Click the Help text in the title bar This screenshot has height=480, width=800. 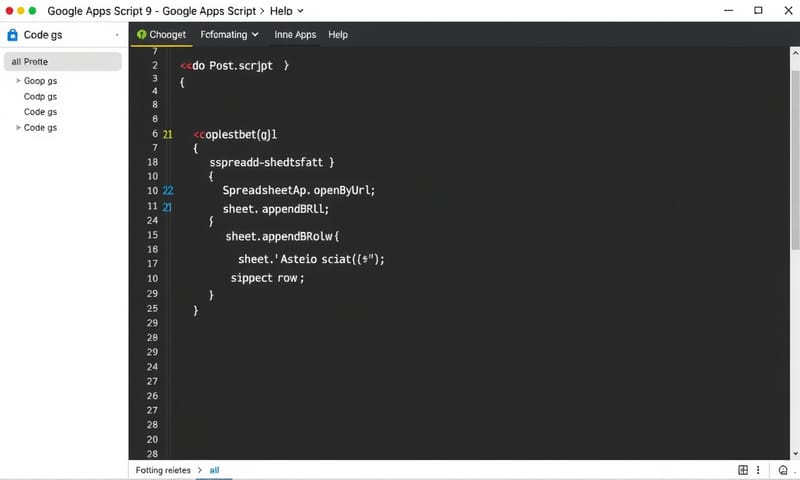point(281,11)
